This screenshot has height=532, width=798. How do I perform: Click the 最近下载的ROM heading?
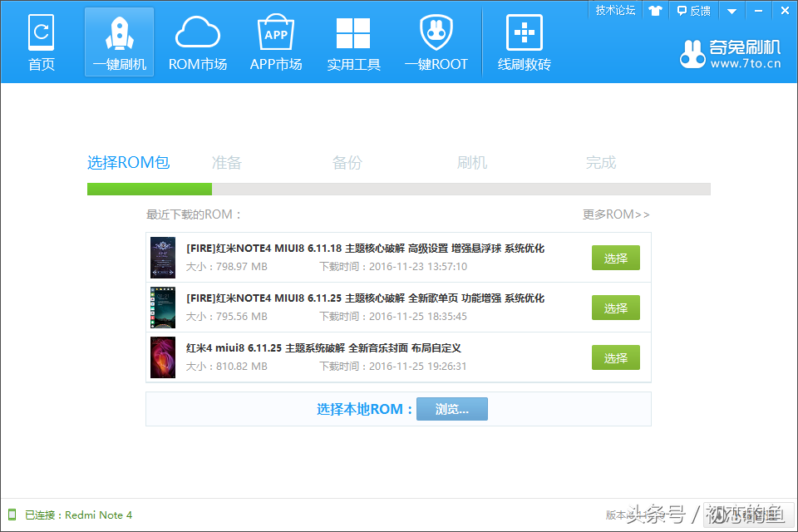[x=194, y=214]
